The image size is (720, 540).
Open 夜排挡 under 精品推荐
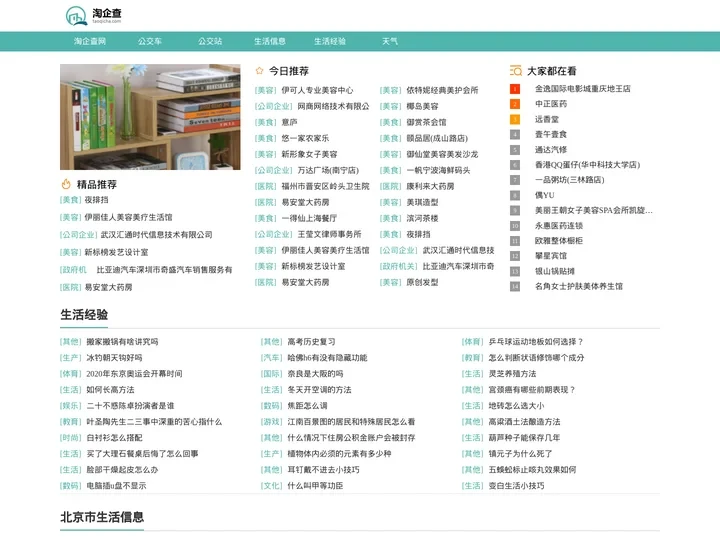pyautogui.click(x=96, y=200)
